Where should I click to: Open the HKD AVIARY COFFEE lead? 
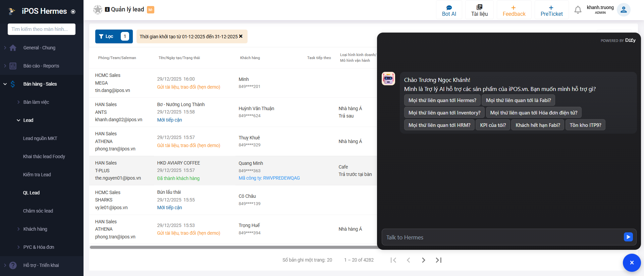(178, 163)
